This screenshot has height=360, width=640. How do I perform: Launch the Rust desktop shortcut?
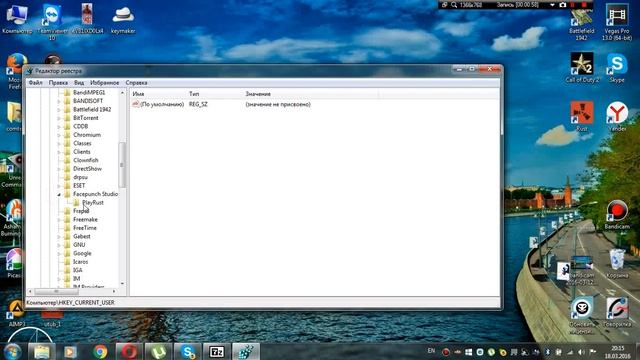pyautogui.click(x=582, y=116)
